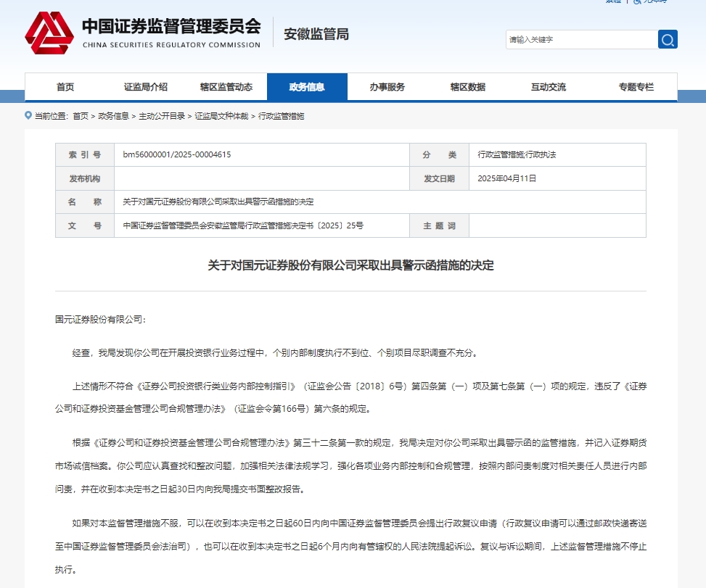The height and width of the screenshot is (588, 706).
Task: Click the line beginning 市场诚信档案
Action: click(350, 466)
